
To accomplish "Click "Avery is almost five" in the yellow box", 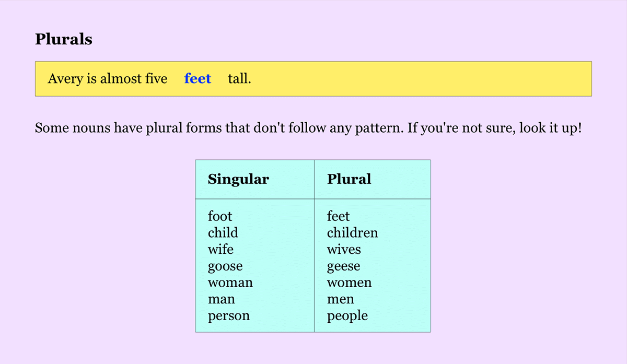I will 107,79.
